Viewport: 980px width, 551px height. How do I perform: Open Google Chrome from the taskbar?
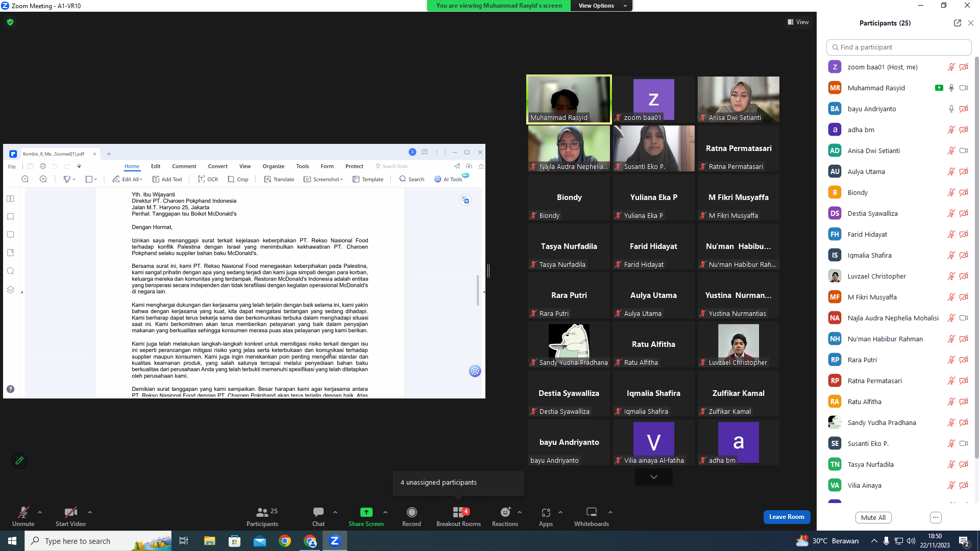point(285,541)
